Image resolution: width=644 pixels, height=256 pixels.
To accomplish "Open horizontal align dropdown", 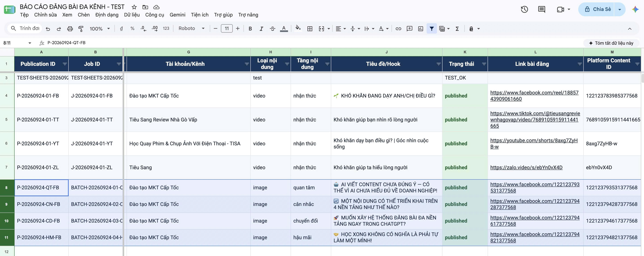I will 341,29.
